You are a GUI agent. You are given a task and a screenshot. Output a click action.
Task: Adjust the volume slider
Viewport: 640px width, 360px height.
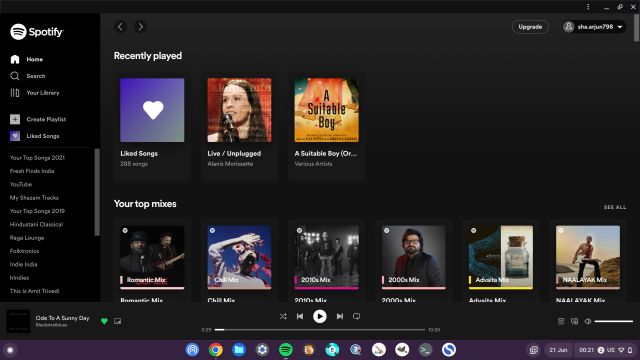pyautogui.click(x=613, y=321)
